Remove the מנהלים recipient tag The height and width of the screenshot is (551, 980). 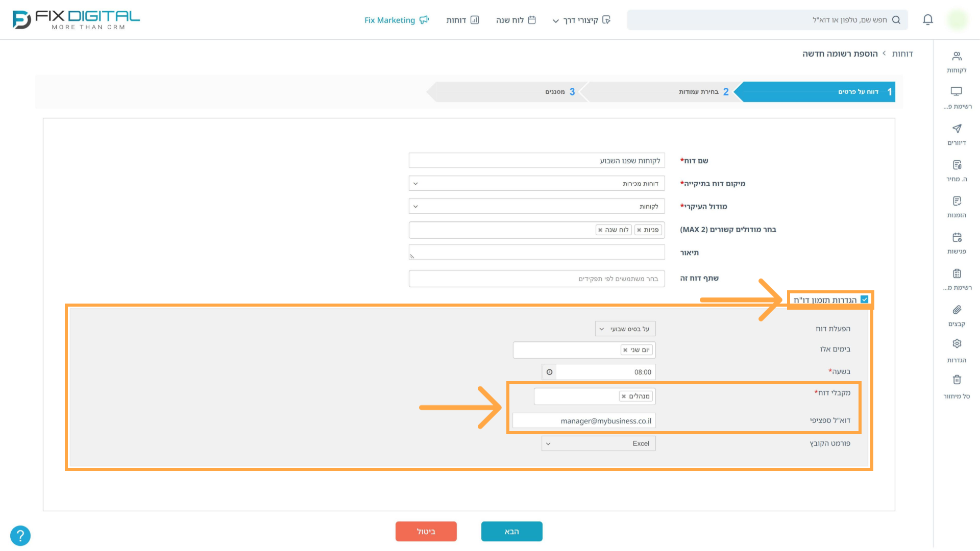(x=624, y=396)
